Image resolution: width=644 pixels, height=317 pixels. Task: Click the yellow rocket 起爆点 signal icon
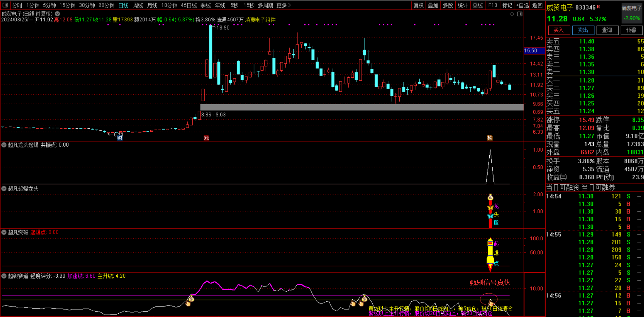pyautogui.click(x=490, y=255)
